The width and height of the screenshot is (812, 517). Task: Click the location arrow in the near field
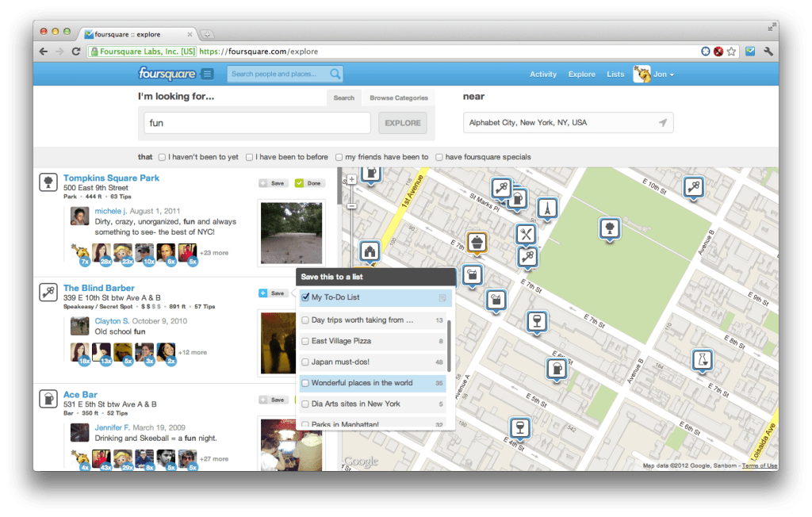tap(663, 123)
